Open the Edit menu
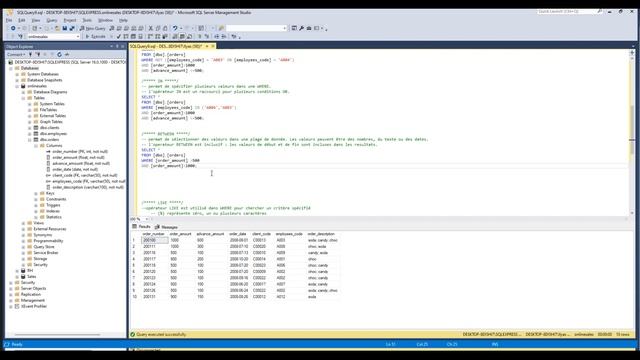 (22, 20)
